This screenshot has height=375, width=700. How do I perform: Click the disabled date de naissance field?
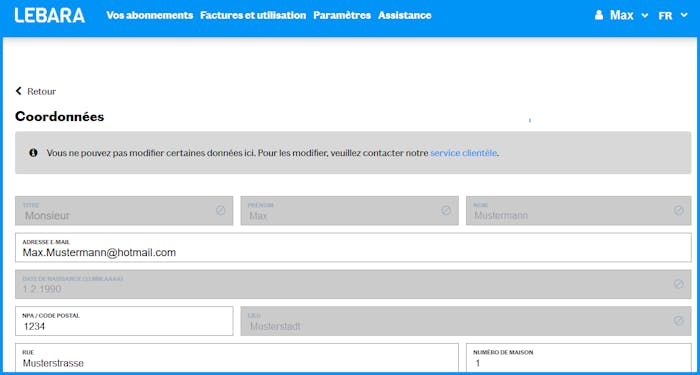click(353, 284)
